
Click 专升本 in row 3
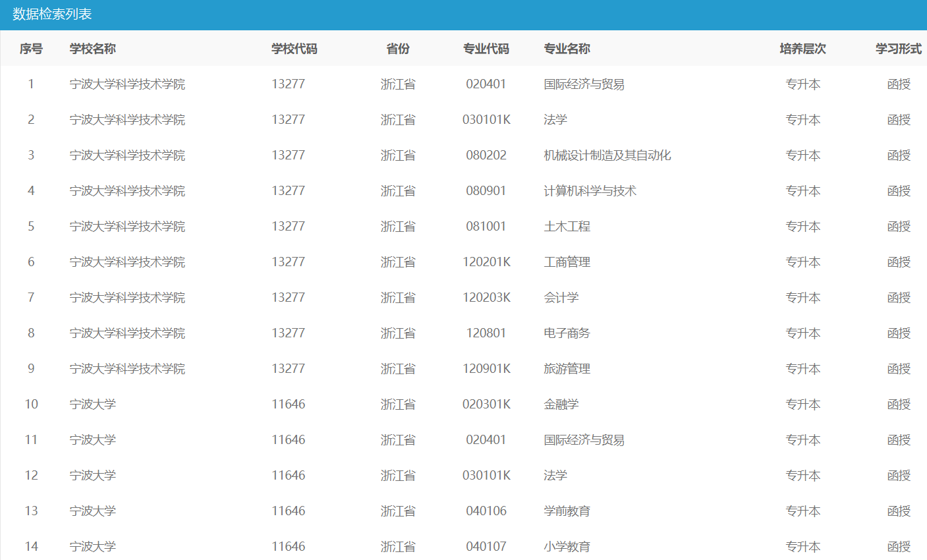(803, 155)
